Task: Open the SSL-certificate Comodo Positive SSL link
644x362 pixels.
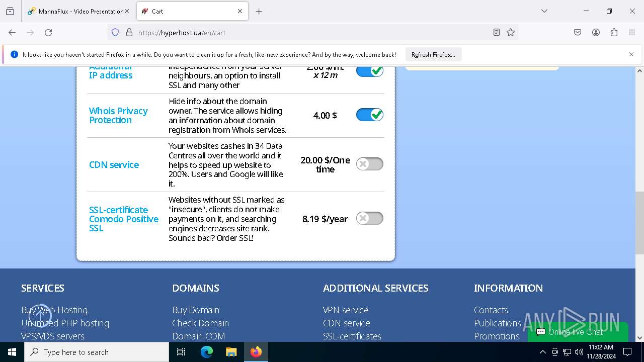Action: coord(124,219)
